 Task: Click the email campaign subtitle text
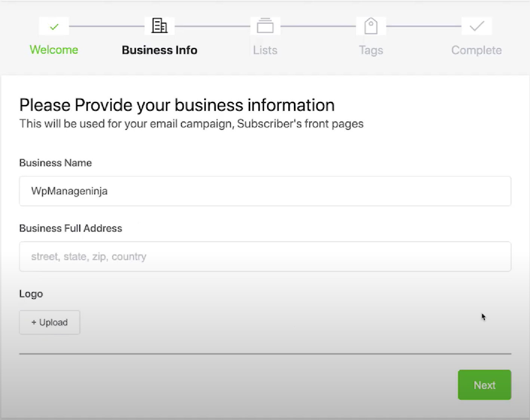pyautogui.click(x=192, y=123)
